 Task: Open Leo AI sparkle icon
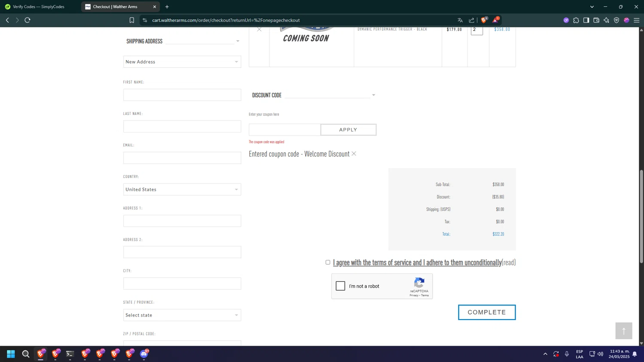(606, 20)
